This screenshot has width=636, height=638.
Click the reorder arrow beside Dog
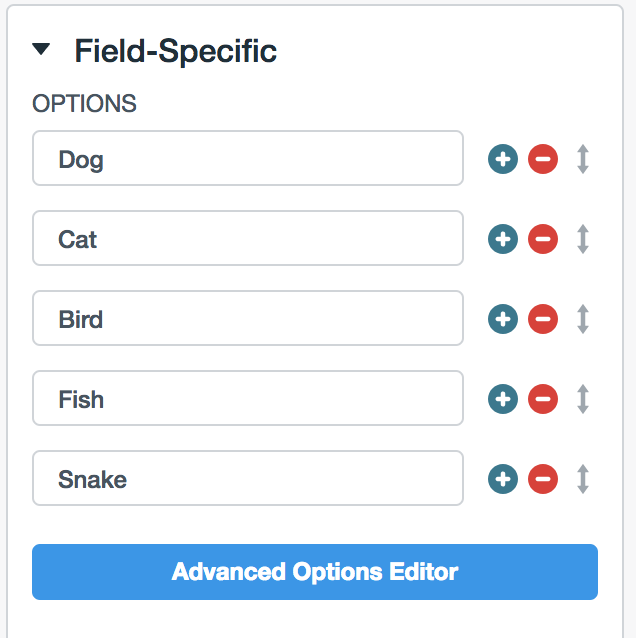click(583, 159)
